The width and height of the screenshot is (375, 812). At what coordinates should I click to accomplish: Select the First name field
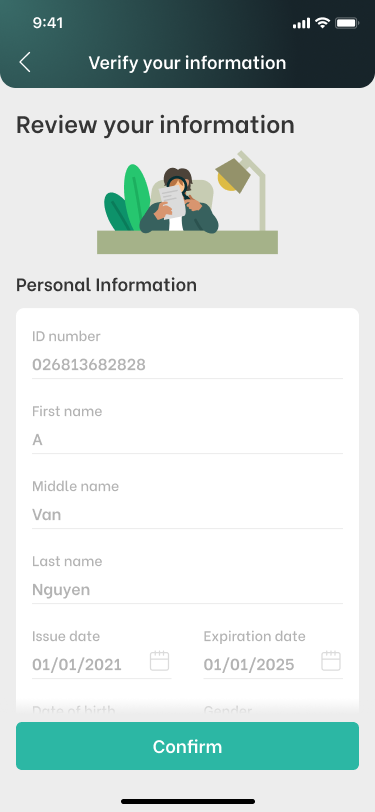[x=188, y=429]
